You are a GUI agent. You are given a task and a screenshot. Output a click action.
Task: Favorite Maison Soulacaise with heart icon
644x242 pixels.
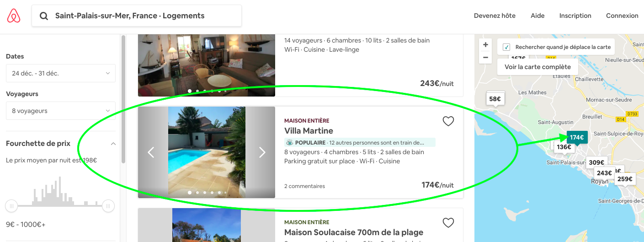(448, 223)
